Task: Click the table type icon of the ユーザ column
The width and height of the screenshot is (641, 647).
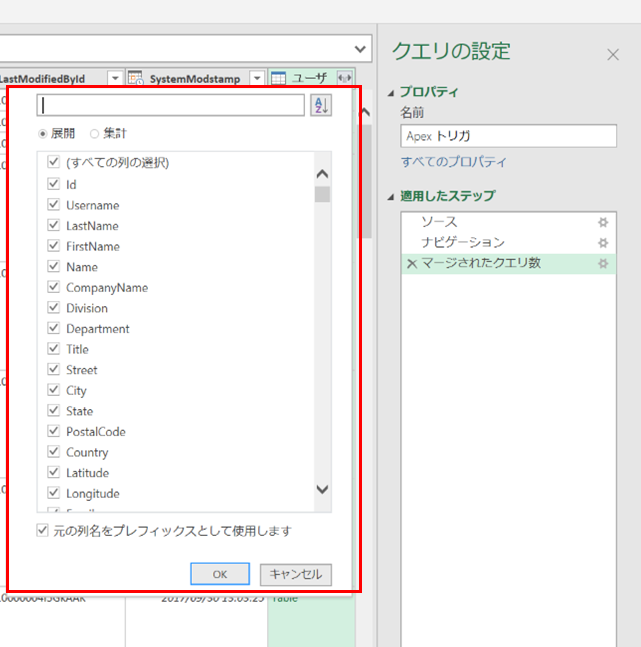Action: coord(278,78)
